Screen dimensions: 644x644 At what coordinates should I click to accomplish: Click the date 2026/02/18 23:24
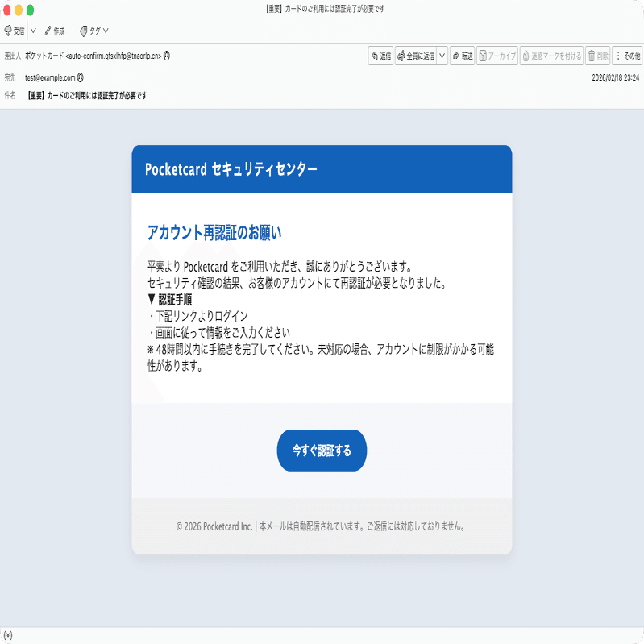pyautogui.click(x=615, y=77)
